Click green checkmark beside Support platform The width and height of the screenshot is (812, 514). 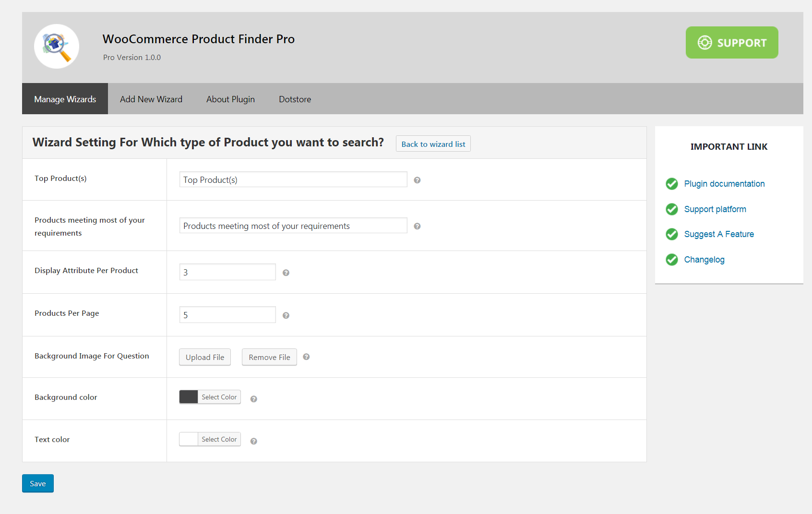[672, 209]
